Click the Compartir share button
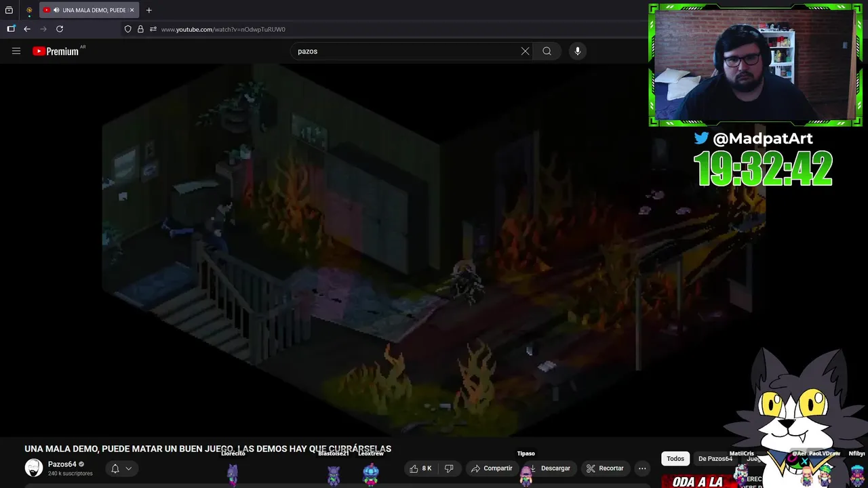 492,468
